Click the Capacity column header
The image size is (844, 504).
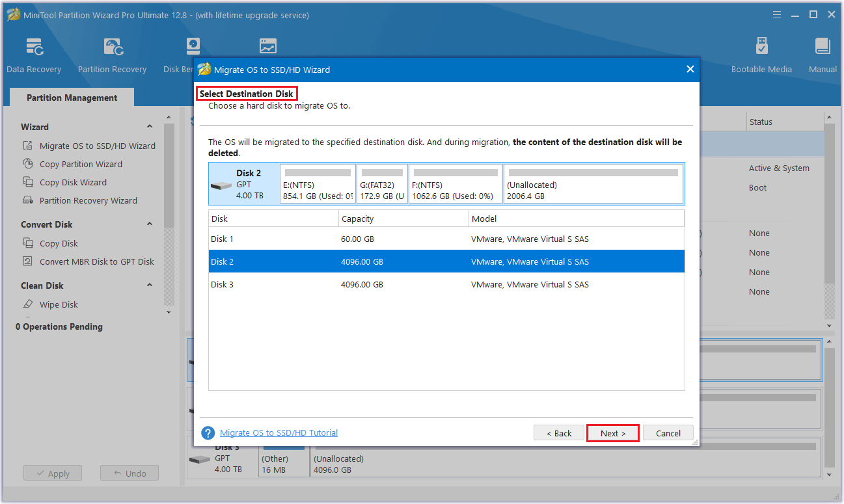[x=403, y=219]
